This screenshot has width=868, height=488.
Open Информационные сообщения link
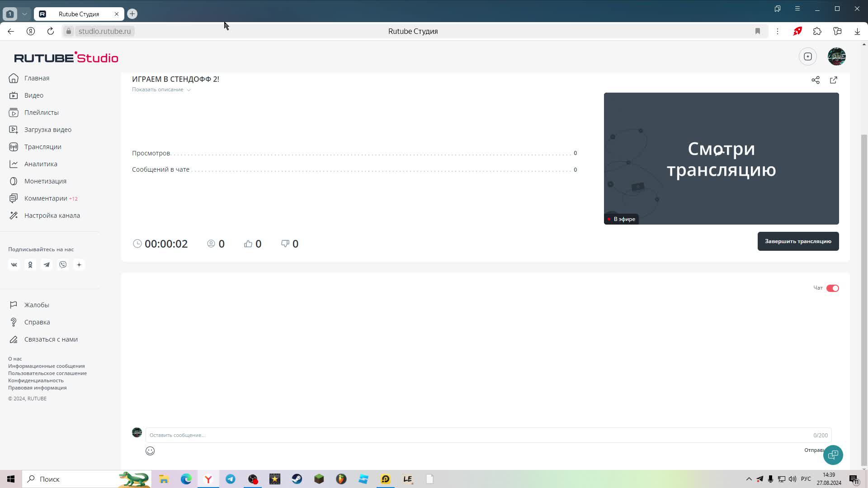point(47,366)
